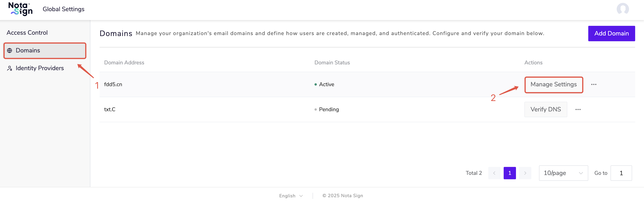The width and height of the screenshot is (644, 202).
Task: Select page 1 in pagination
Action: pos(509,173)
